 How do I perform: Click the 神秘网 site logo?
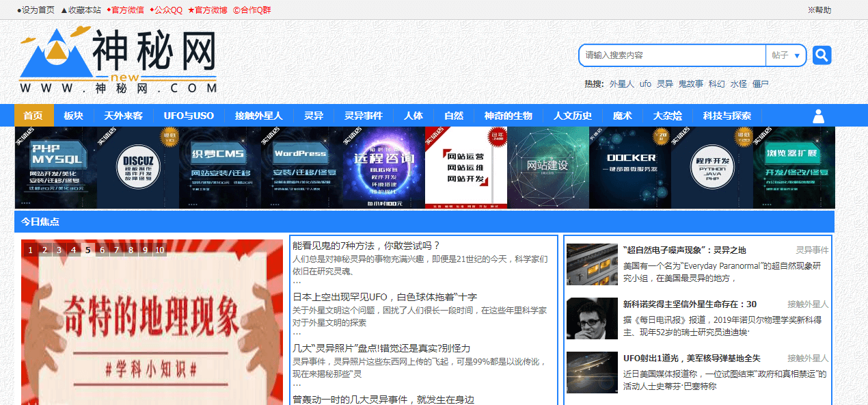pos(118,60)
